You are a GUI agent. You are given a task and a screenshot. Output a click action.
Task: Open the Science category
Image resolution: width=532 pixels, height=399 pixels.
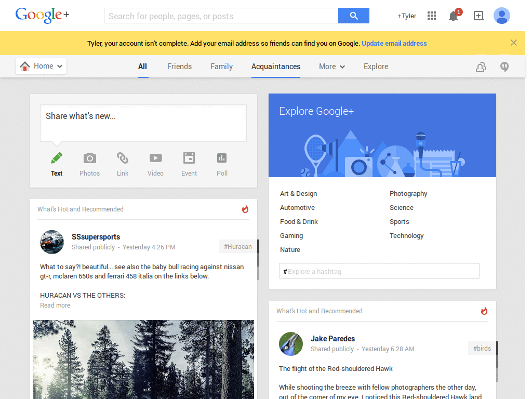coord(402,207)
